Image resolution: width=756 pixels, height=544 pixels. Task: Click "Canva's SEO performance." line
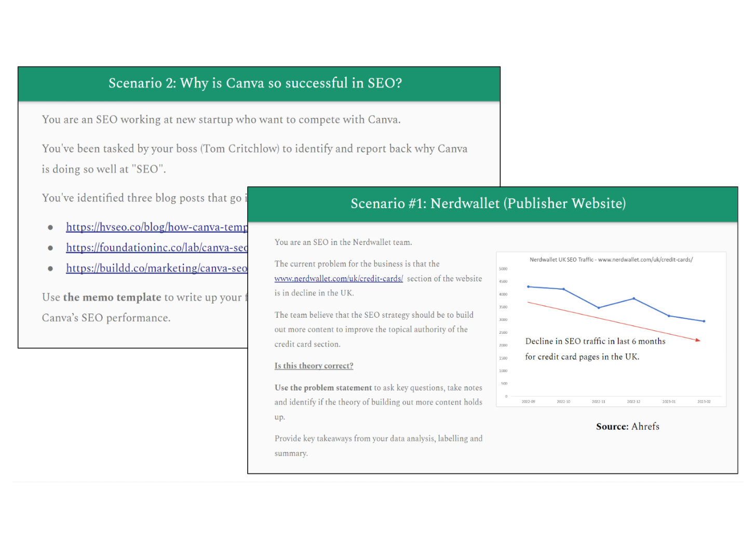pos(106,318)
